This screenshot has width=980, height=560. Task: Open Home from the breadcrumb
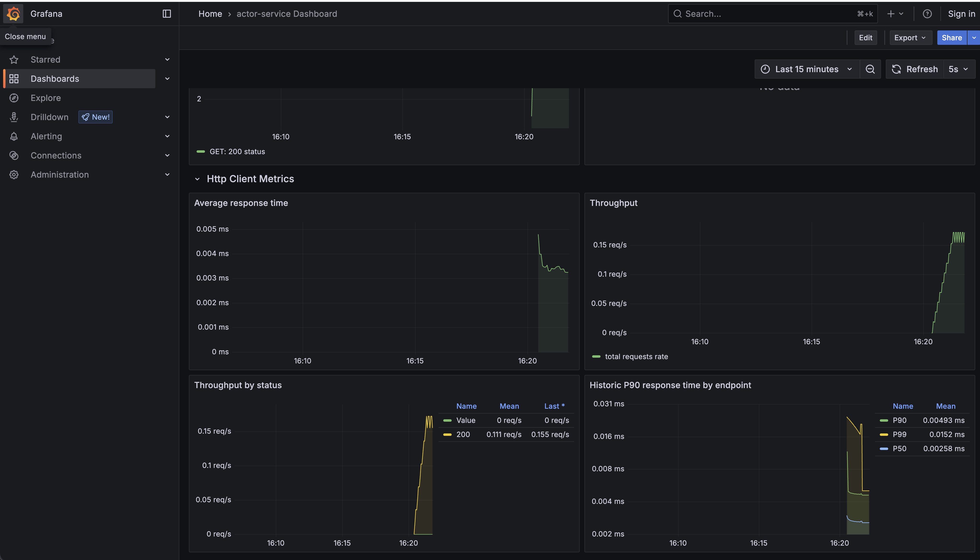pos(210,13)
